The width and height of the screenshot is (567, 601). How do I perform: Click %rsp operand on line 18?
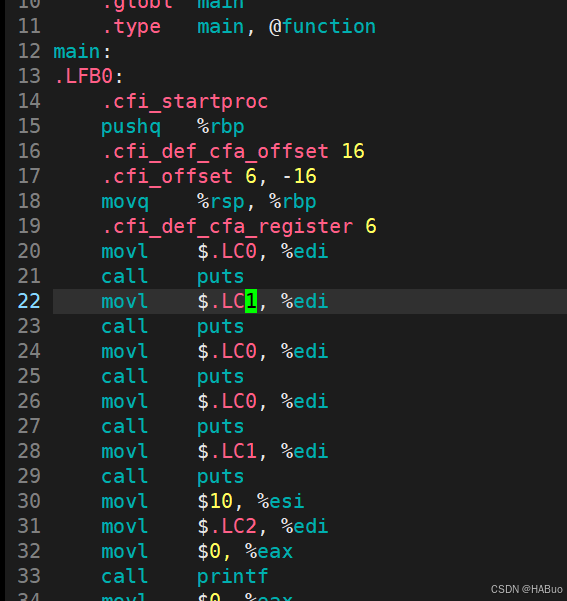coord(220,202)
